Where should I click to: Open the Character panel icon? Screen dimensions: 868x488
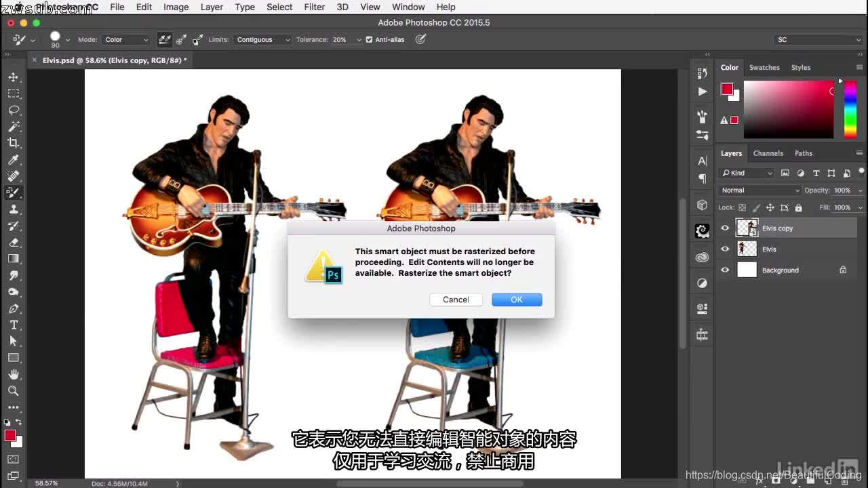[x=702, y=161]
